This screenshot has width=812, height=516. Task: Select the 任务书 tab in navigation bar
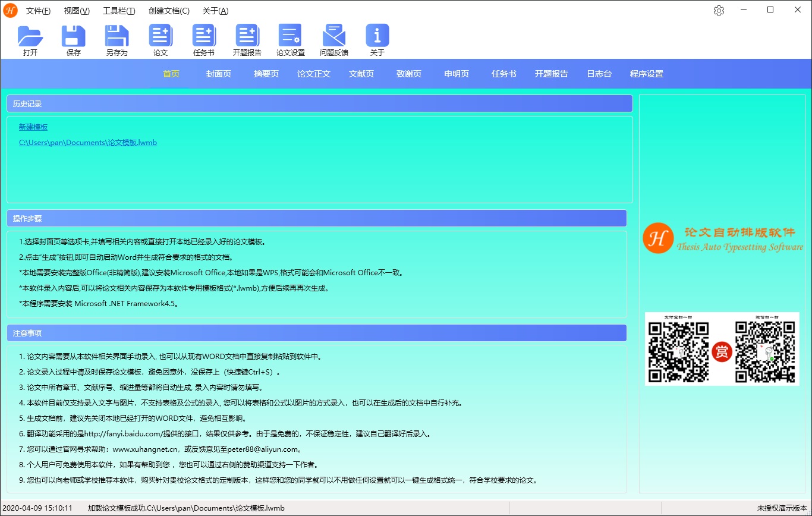504,74
